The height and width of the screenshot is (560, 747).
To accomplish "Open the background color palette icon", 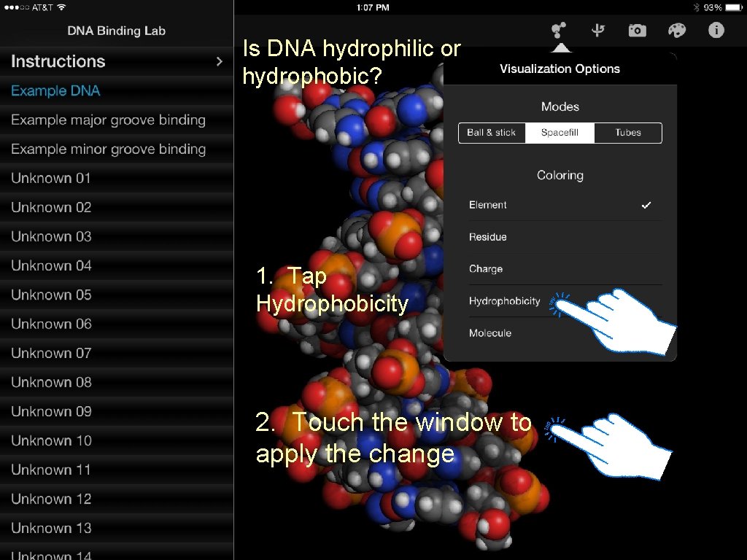I will [676, 31].
